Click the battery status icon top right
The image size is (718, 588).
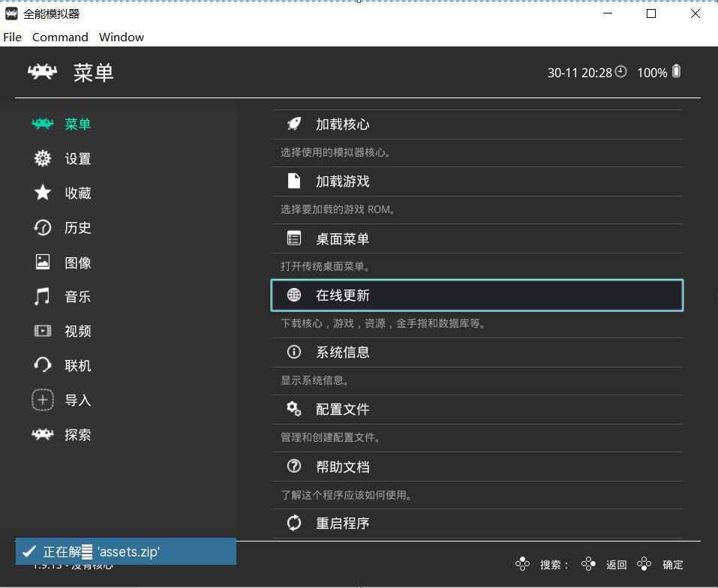[677, 72]
